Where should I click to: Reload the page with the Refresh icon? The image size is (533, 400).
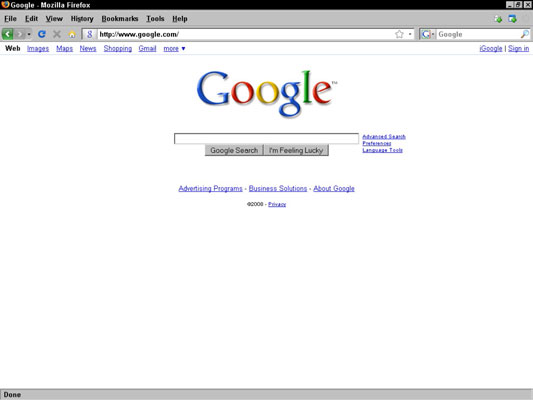[42, 34]
